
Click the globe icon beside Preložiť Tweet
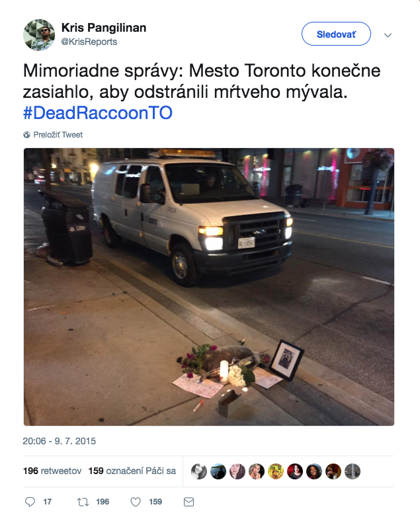coord(26,135)
